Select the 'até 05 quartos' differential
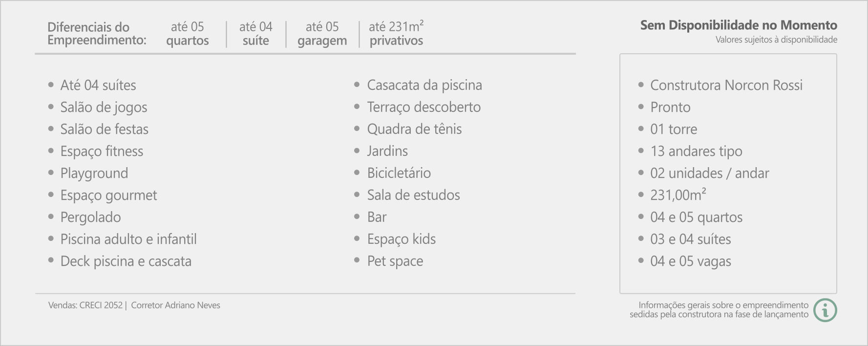Screen dimensions: 868x346 188,34
